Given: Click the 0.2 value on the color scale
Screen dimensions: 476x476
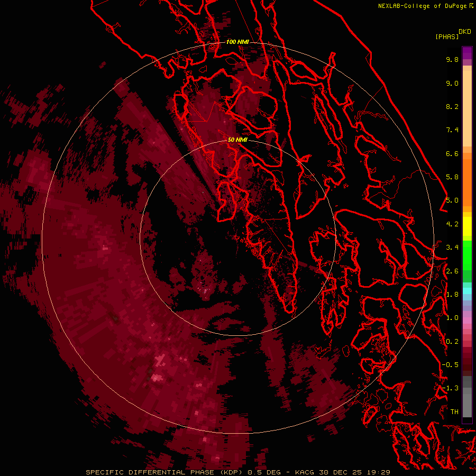Looking at the screenshot, I should point(452,342).
